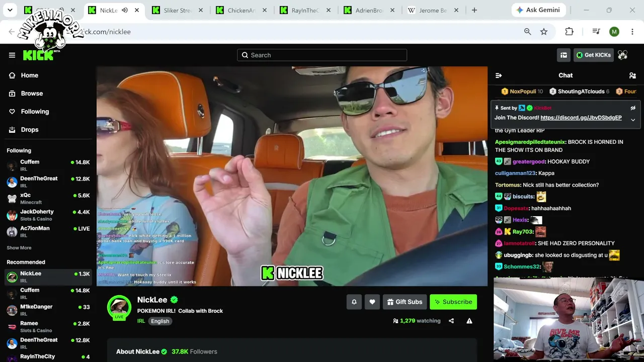Screen dimensions: 644x362
Task: Open ShoutingATclouds in chat leaderboard
Action: [579, 92]
